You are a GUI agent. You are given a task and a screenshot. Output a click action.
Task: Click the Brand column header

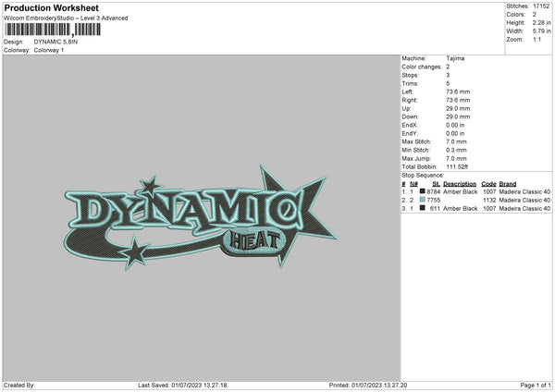coord(507,183)
